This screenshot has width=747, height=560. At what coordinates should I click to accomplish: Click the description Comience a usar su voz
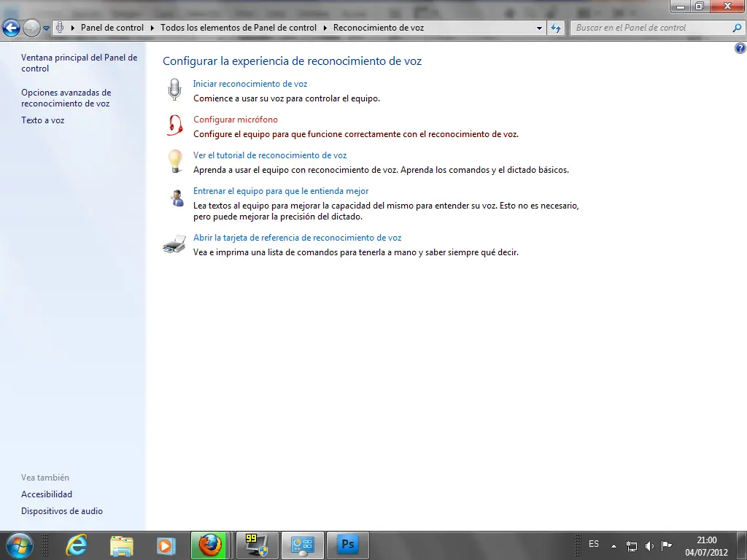(x=286, y=98)
